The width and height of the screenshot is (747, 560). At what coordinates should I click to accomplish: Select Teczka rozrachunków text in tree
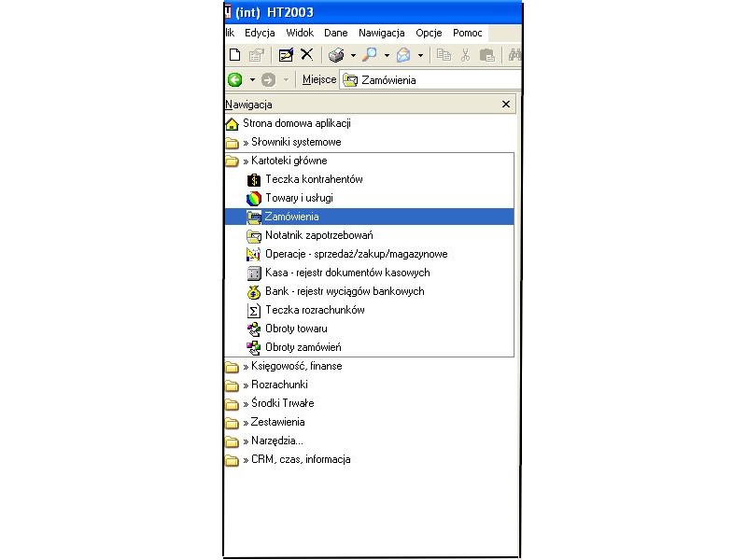315,310
